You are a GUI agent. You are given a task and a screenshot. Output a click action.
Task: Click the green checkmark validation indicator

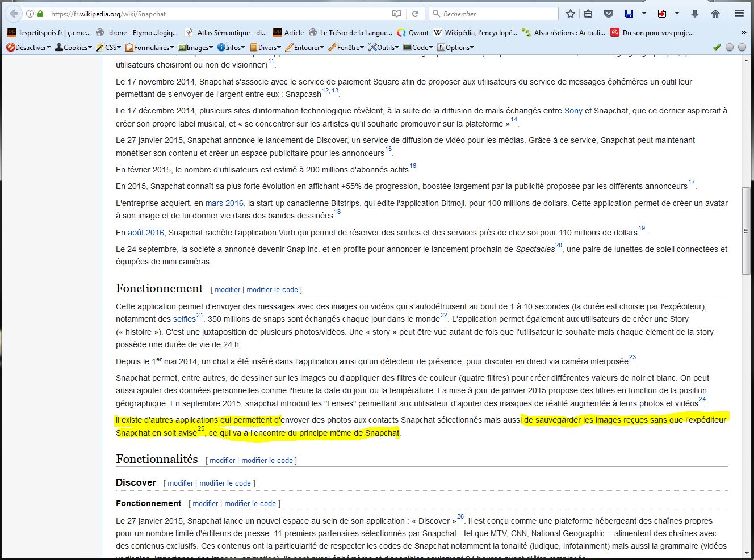point(717,48)
